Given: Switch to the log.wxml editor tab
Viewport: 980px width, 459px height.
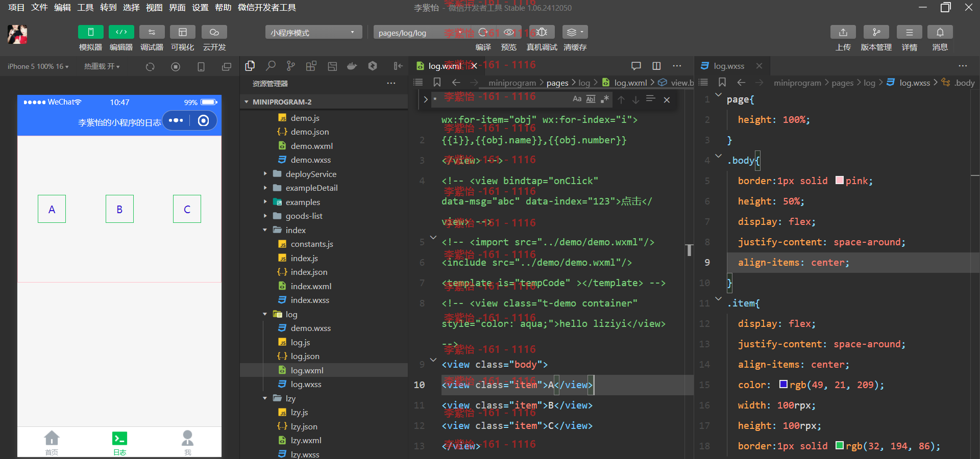Looking at the screenshot, I should [444, 66].
